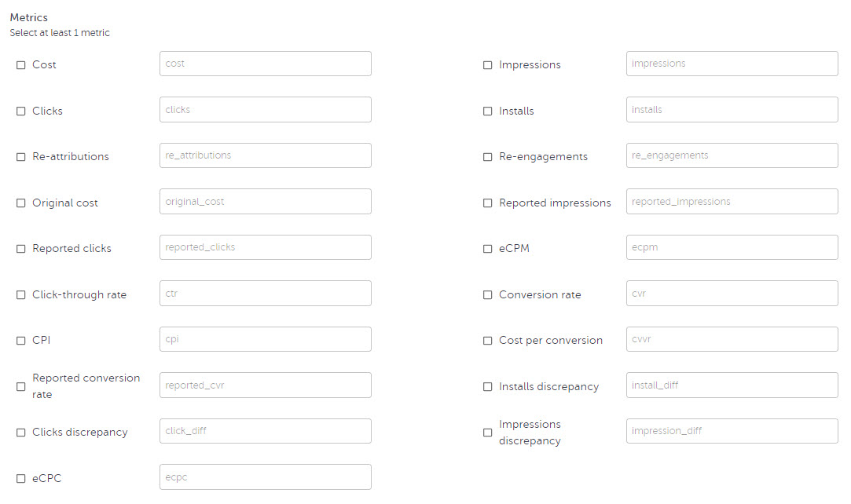
Task: Toggle the Installs discrepancy checkbox
Action: pyautogui.click(x=488, y=387)
